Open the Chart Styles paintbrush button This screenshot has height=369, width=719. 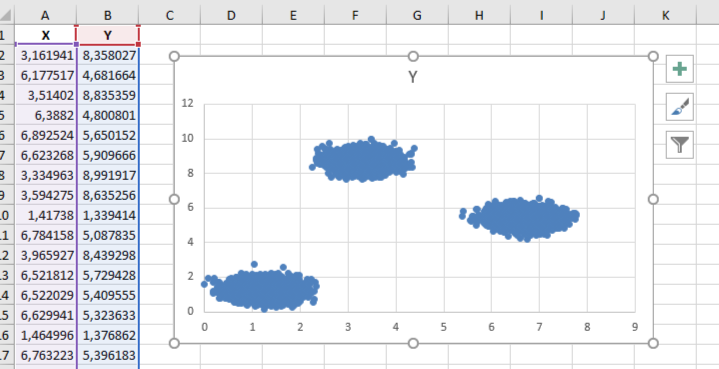[680, 107]
